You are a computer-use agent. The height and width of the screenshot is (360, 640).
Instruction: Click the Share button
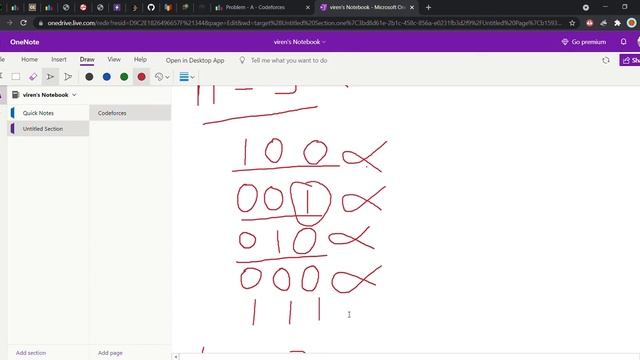(630, 60)
